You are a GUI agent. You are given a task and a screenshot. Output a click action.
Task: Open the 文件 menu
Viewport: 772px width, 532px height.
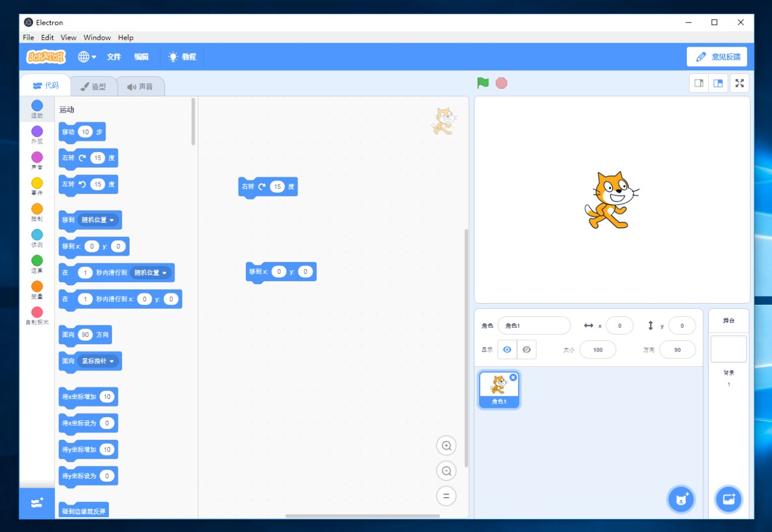(x=114, y=57)
